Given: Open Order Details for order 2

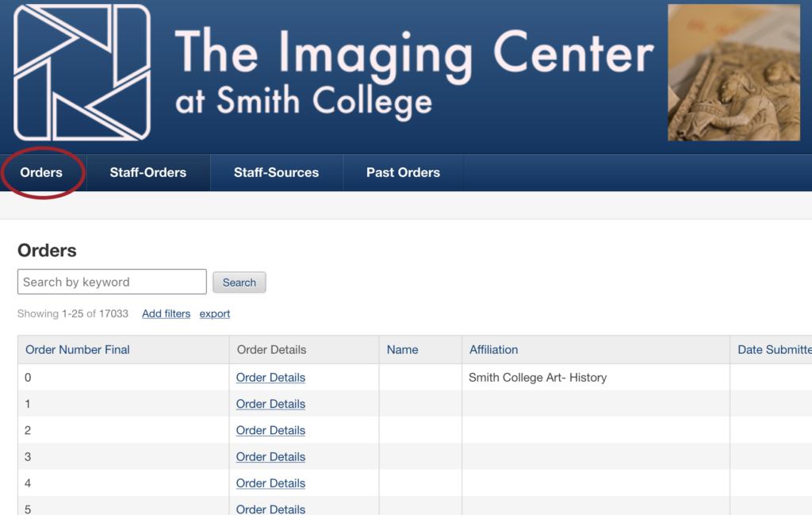Looking at the screenshot, I should point(271,431).
